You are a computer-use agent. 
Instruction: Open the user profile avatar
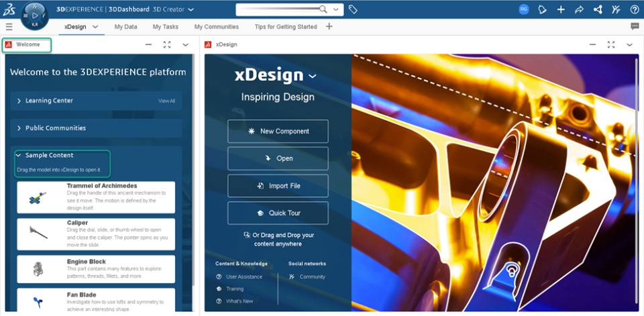click(x=524, y=9)
